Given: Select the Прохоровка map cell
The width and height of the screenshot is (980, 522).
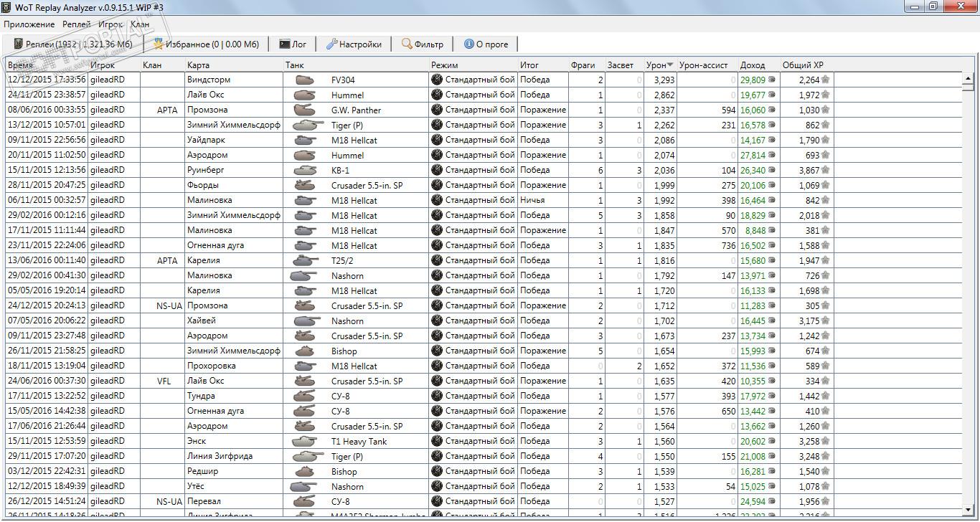Looking at the screenshot, I should 234,366.
